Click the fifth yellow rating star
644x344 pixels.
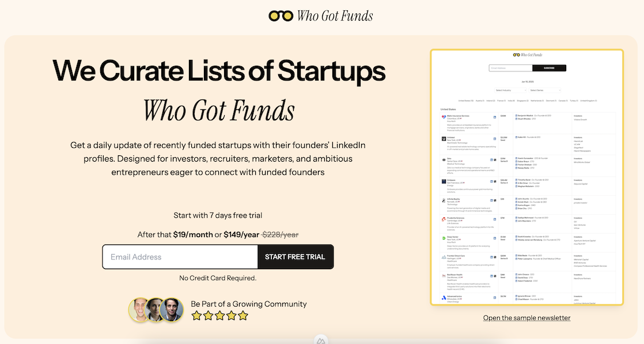coord(243,315)
